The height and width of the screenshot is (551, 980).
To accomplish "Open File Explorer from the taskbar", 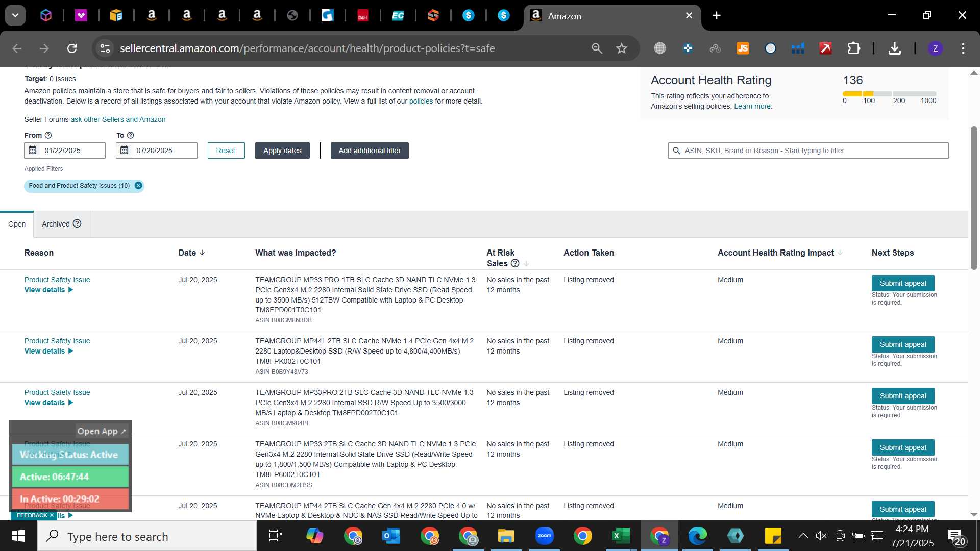I will pyautogui.click(x=506, y=536).
